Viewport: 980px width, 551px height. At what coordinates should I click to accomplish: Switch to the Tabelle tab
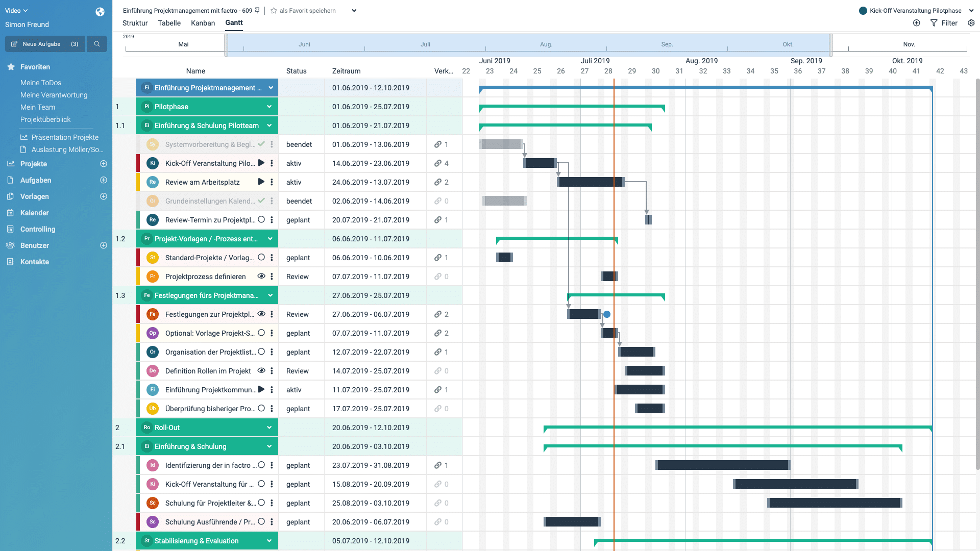click(169, 23)
